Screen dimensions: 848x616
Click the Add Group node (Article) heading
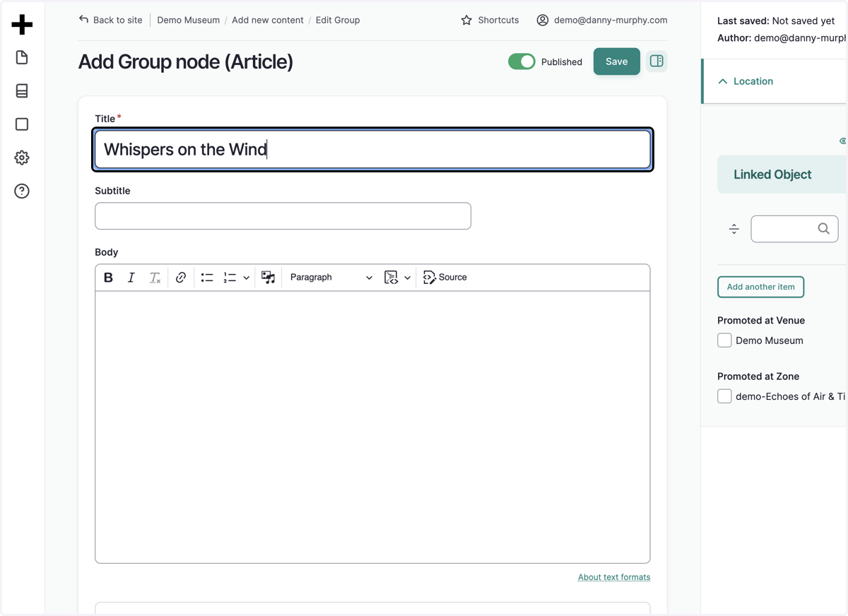[185, 61]
